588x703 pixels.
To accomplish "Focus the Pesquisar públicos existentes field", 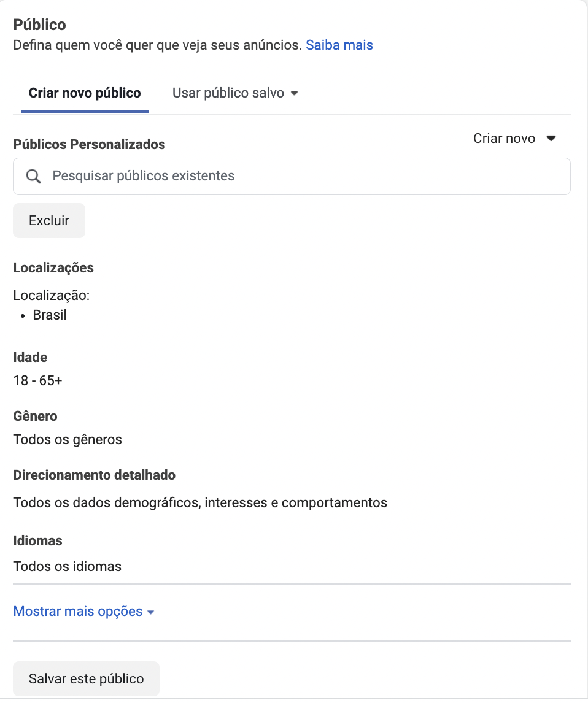I will 292,176.
